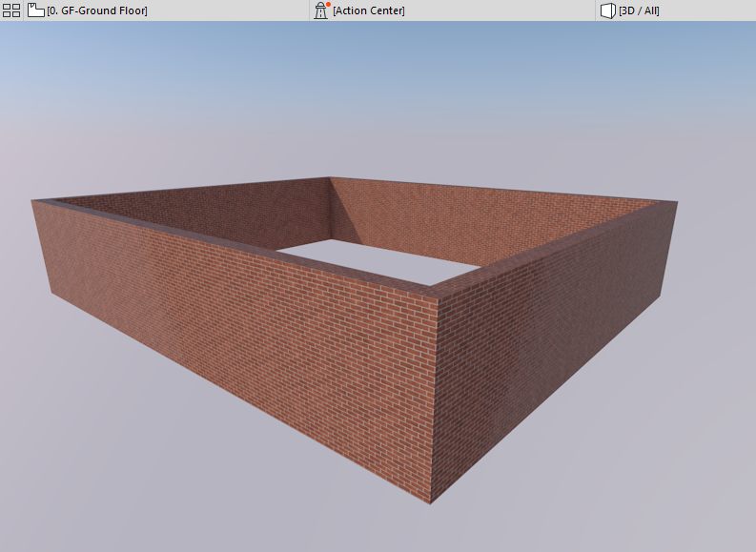Image resolution: width=756 pixels, height=552 pixels.
Task: Click the Action Center lighthouse icon
Action: coord(320,10)
